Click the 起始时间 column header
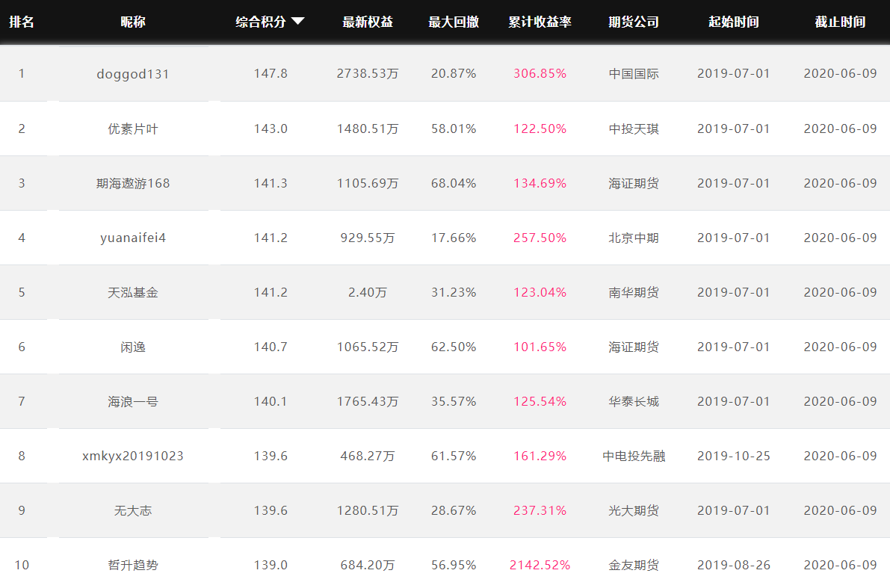Screen dimensions: 890x588 (733, 22)
